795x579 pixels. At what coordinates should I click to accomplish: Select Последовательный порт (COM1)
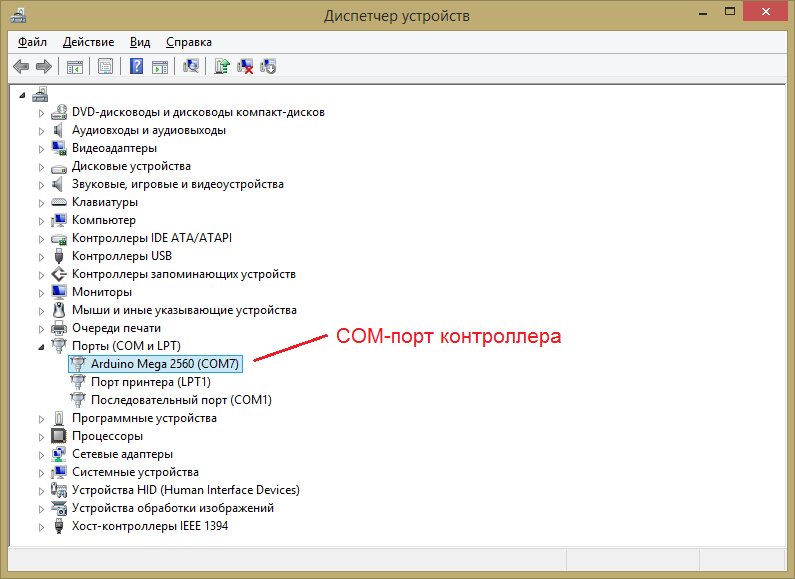point(181,400)
